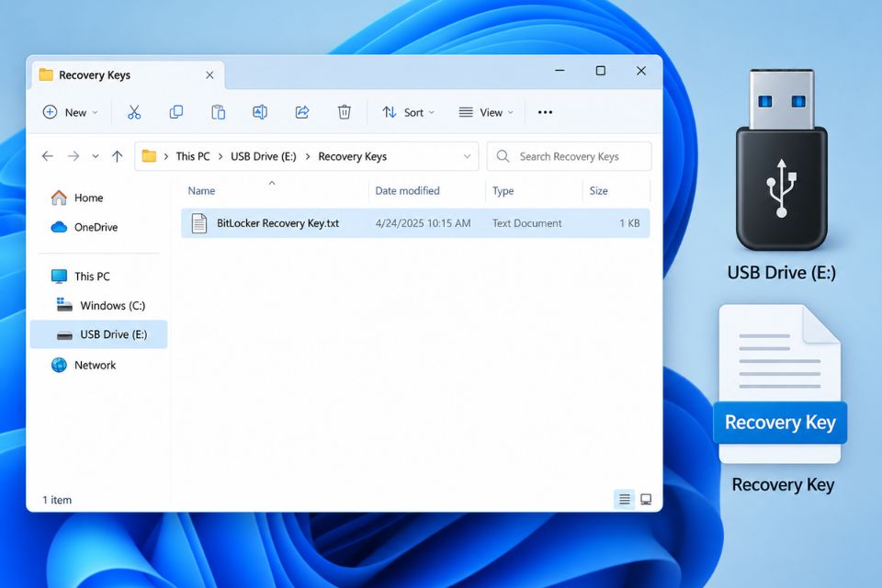Image resolution: width=882 pixels, height=588 pixels.
Task: Click the Share icon in toolbar
Action: coord(302,112)
